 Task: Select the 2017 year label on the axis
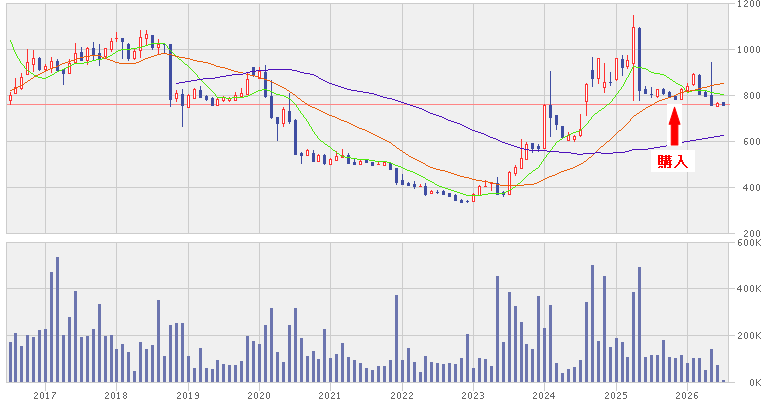coord(45,395)
